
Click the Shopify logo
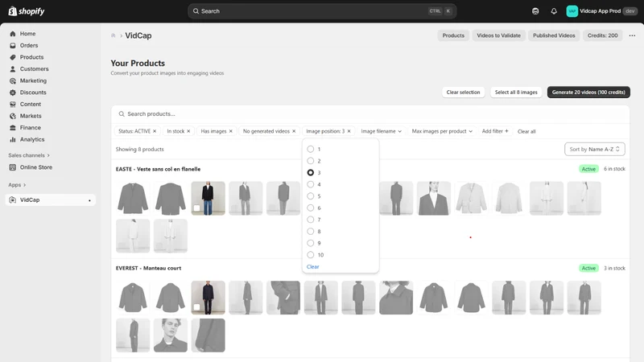tap(27, 11)
